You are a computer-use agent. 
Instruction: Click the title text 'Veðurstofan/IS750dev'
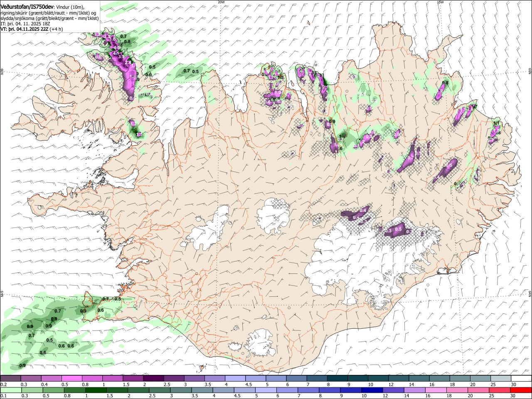click(x=27, y=7)
